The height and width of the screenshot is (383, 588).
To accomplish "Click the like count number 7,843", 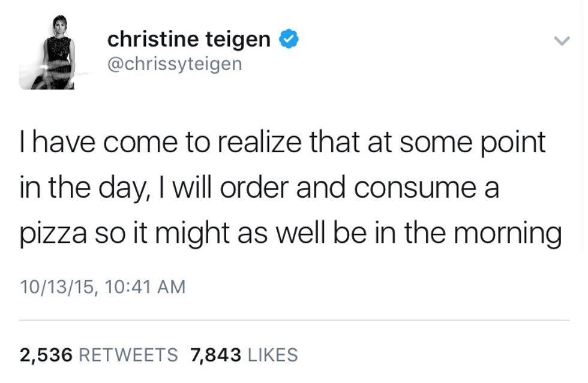I will [x=215, y=355].
